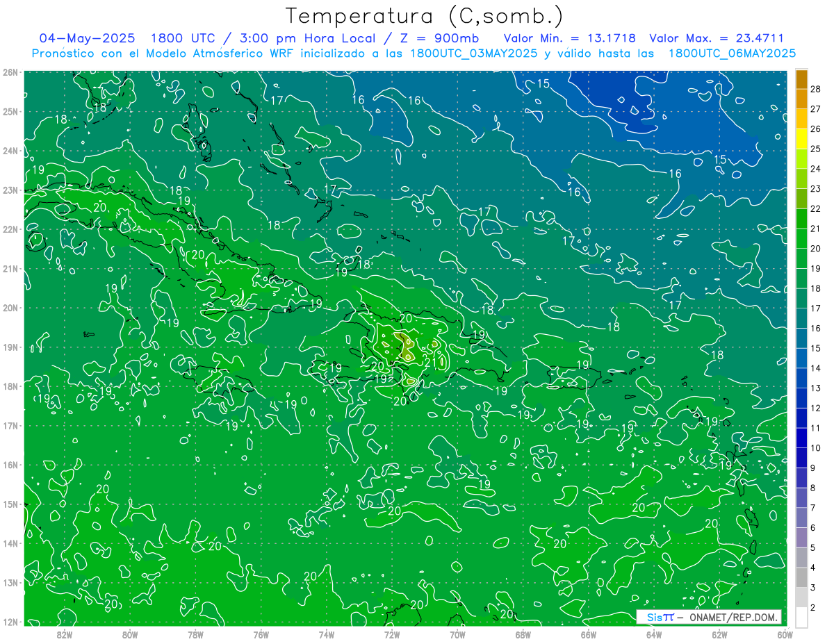The height and width of the screenshot is (644, 834).
Task: Click the '19N' latitude axis label
Action: tap(10, 347)
